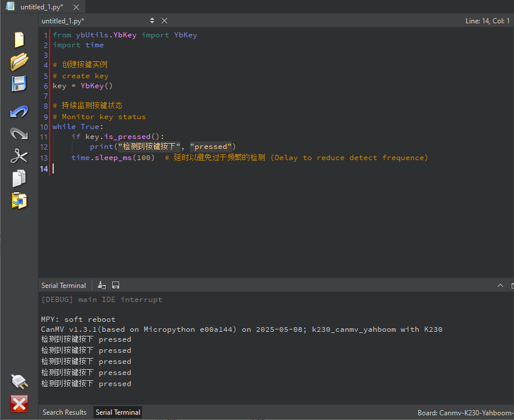Click 'is_pressed' in the if statement
Screen dimensions: 514x420
tap(127, 137)
